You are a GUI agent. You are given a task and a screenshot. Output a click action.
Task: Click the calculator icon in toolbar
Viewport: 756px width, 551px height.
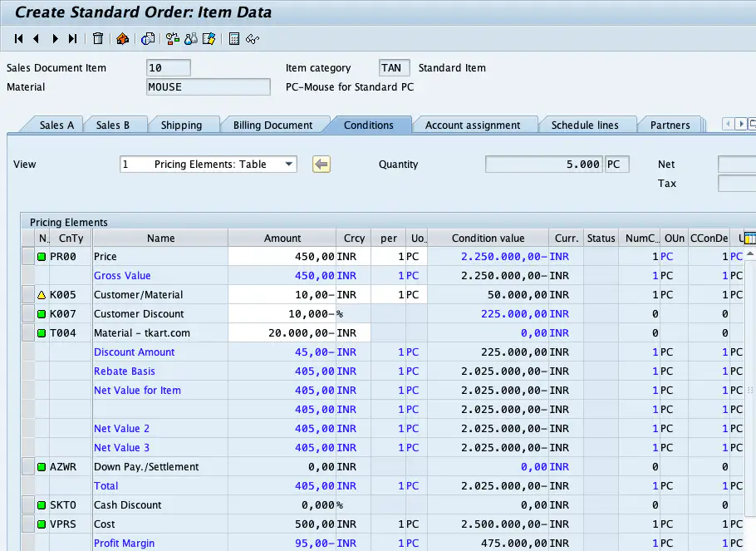pyautogui.click(x=234, y=38)
